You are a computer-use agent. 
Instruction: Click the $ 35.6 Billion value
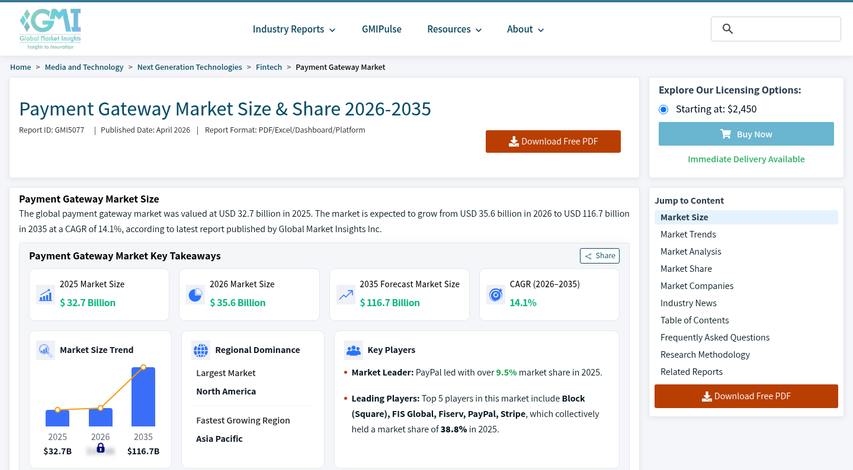[238, 303]
